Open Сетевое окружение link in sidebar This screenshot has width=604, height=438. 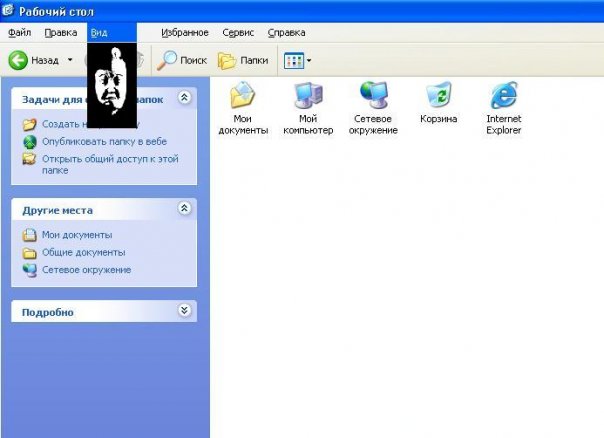[87, 270]
